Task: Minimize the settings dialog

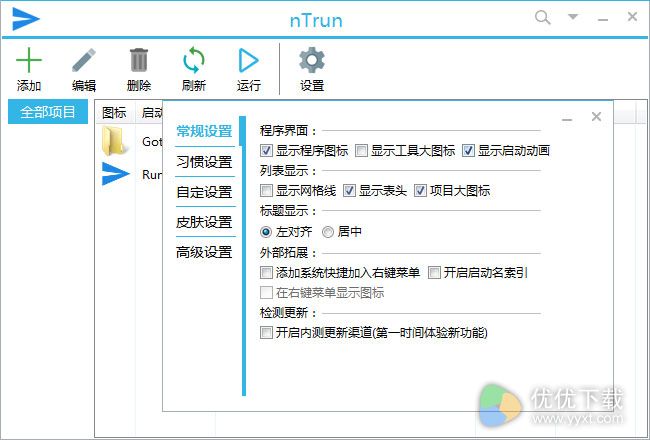Action: point(567,120)
